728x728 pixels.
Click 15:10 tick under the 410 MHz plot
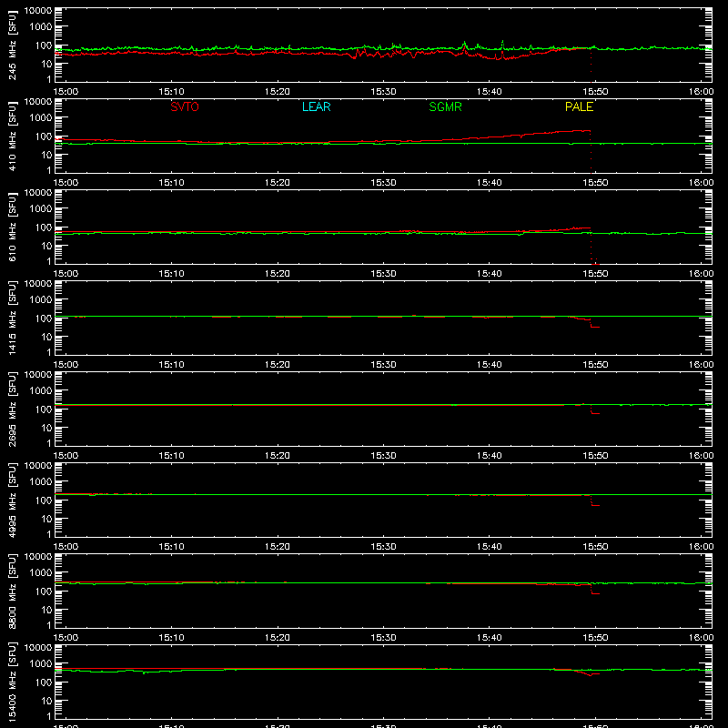click(172, 183)
